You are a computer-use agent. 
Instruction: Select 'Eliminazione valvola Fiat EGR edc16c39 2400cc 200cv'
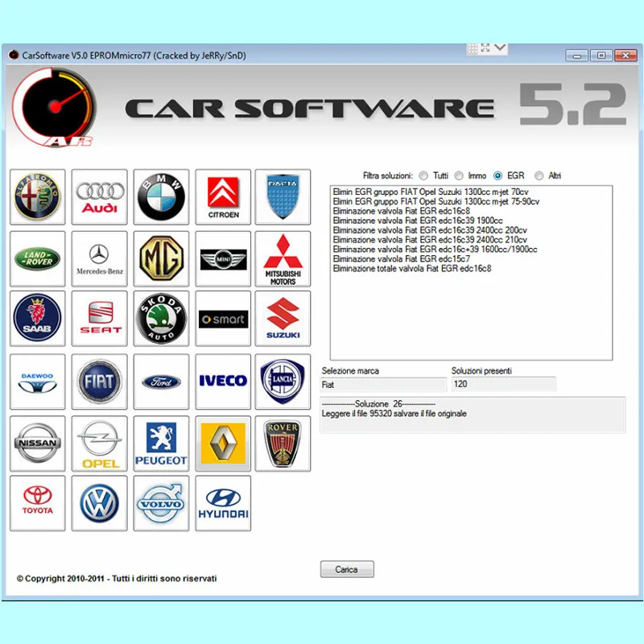[430, 230]
